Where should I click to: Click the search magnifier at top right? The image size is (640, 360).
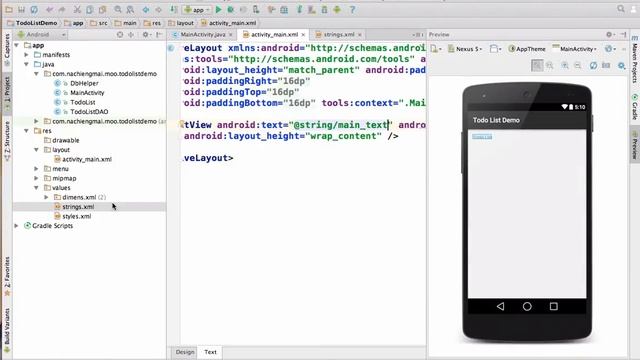pos(621,9)
